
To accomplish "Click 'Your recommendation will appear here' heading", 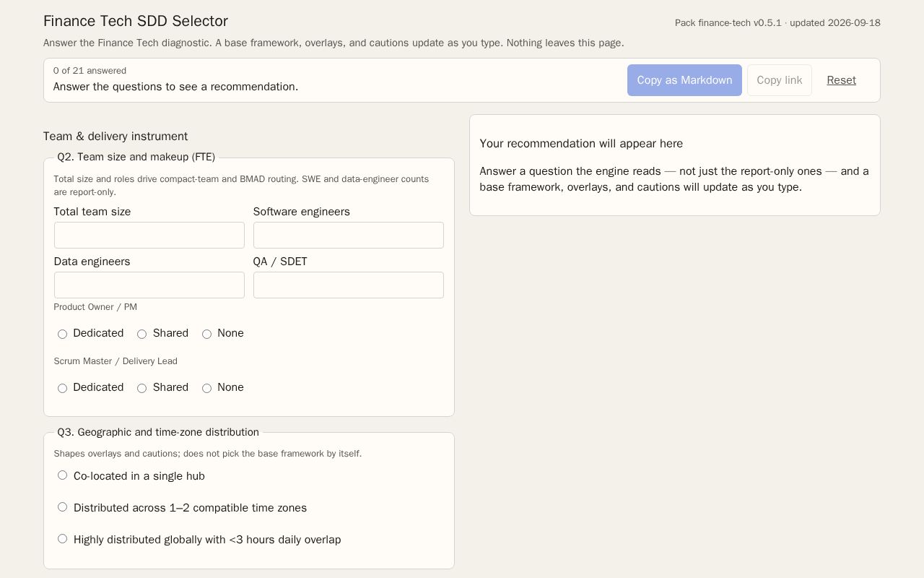I will point(581,144).
